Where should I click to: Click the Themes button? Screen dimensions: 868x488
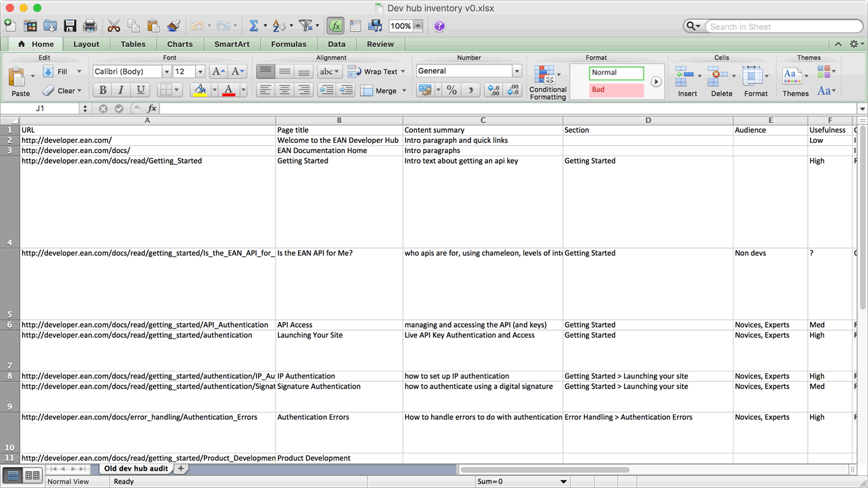(796, 81)
